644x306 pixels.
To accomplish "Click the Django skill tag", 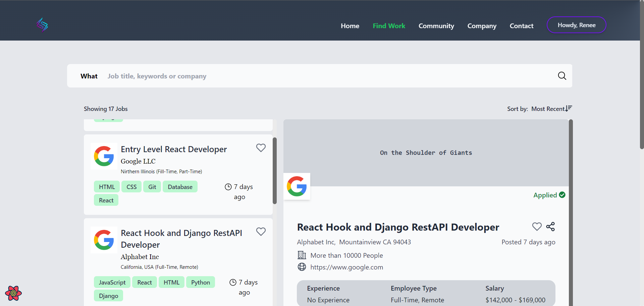I will (x=108, y=296).
